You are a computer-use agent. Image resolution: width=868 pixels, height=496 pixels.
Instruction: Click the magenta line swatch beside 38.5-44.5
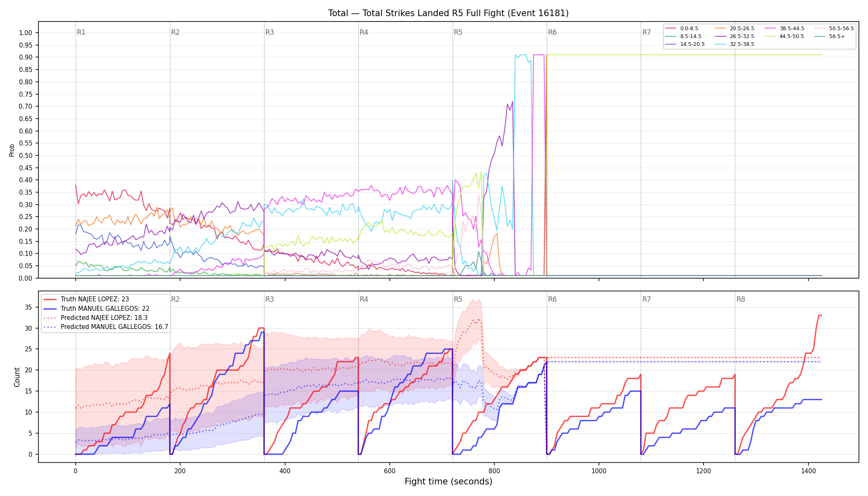(x=770, y=29)
